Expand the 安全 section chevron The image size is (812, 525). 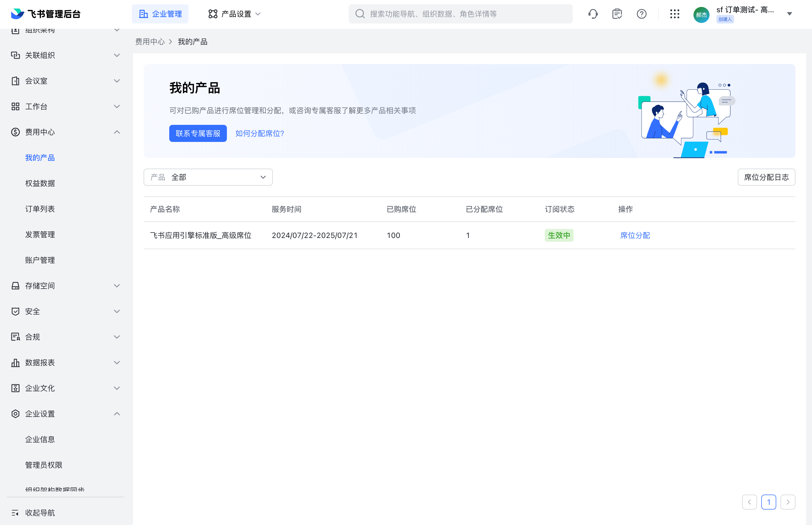tap(117, 311)
